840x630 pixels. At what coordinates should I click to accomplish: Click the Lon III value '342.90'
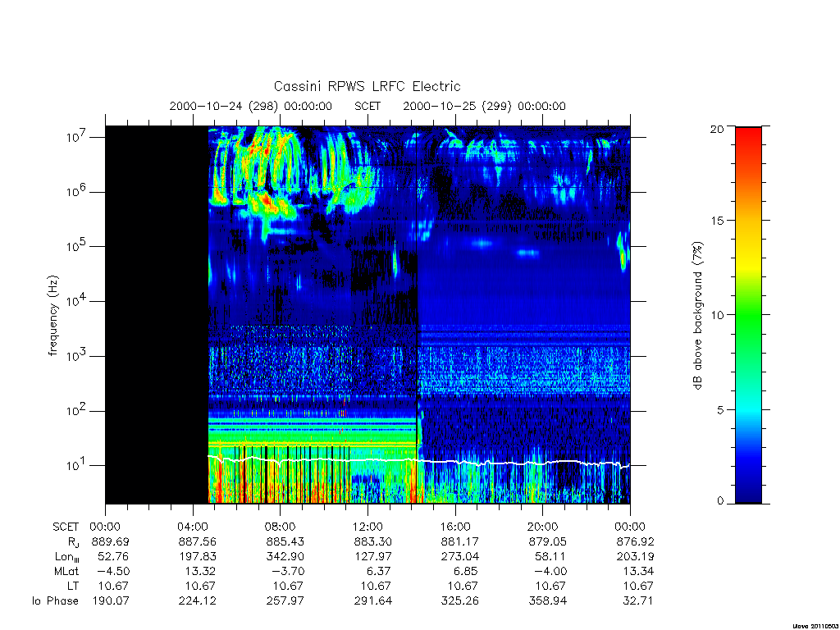click(285, 557)
